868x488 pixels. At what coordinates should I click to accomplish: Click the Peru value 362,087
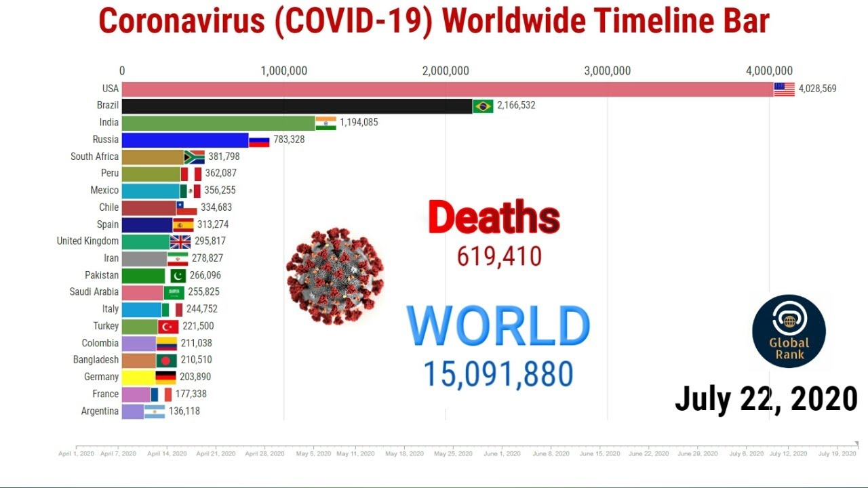pyautogui.click(x=220, y=174)
